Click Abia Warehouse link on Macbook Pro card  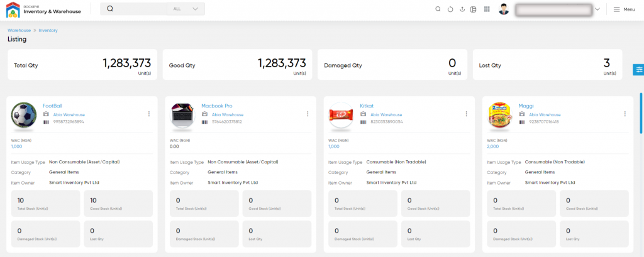tap(228, 115)
